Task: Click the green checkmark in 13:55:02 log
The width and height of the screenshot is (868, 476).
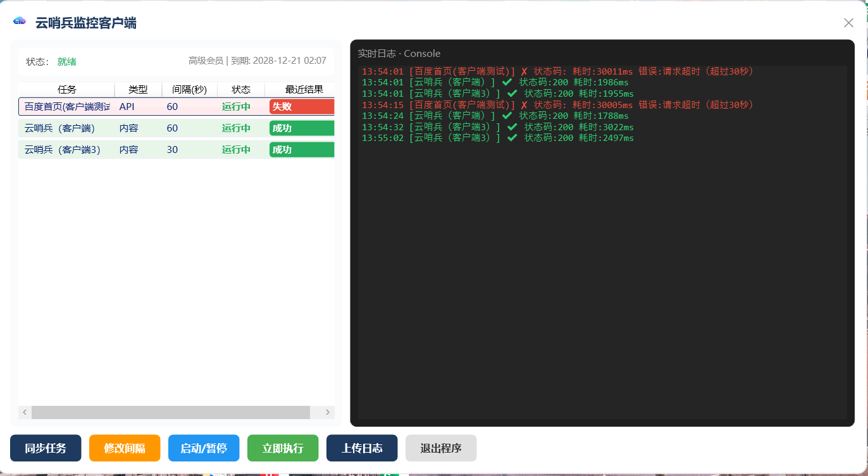Action: [x=512, y=138]
